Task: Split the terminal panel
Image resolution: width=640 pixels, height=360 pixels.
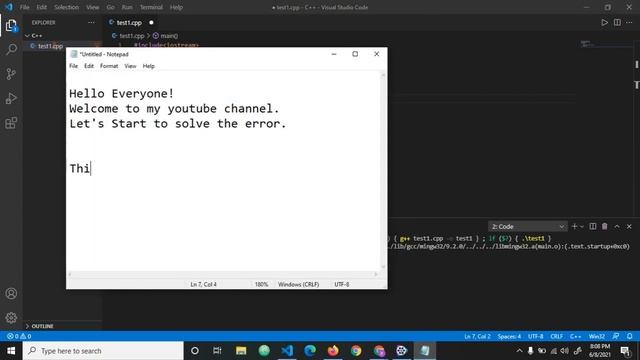Action: click(x=593, y=227)
